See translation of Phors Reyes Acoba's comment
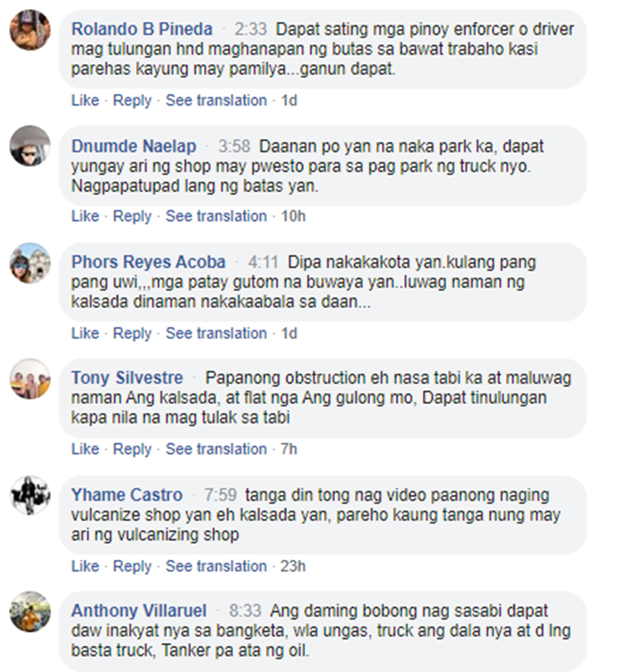 pos(216,333)
